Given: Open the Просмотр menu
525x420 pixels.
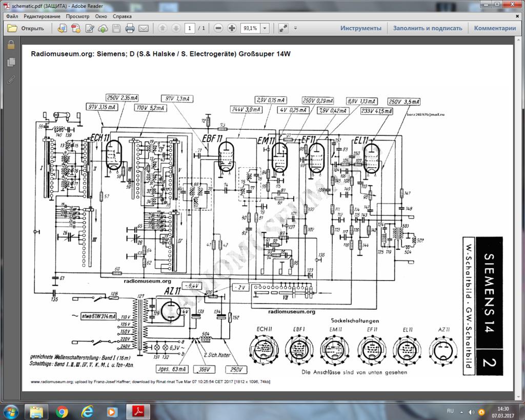Looking at the screenshot, I should coord(78,16).
